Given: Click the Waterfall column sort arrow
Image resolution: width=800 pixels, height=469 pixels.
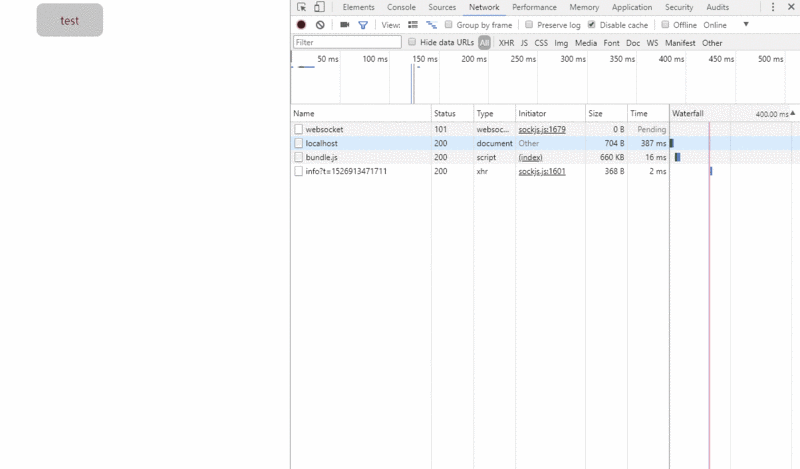Looking at the screenshot, I should pos(793,114).
